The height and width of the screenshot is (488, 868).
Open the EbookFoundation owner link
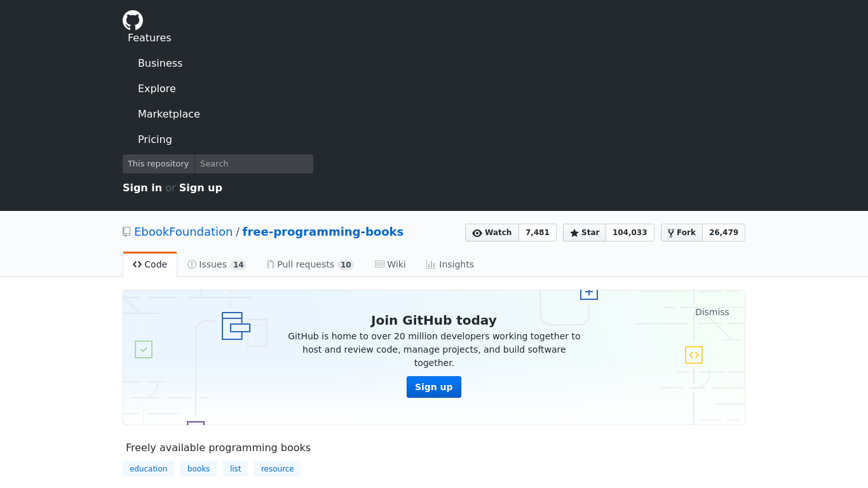183,232
